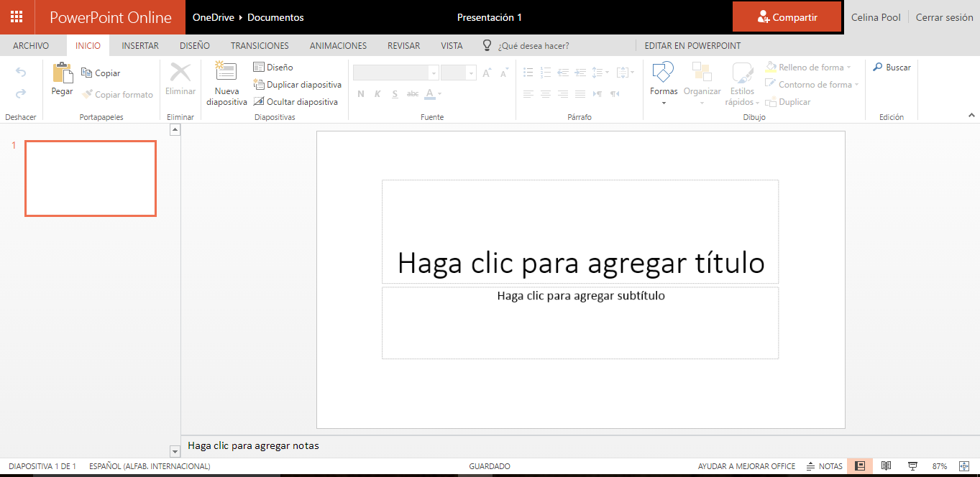
Task: Open the VISTA tab
Action: tap(452, 45)
